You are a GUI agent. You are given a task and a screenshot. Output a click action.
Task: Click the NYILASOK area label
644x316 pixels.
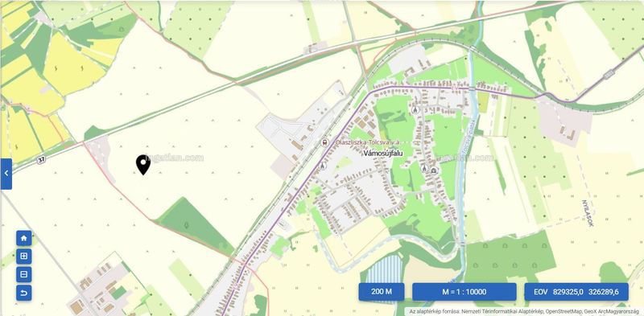click(x=588, y=213)
